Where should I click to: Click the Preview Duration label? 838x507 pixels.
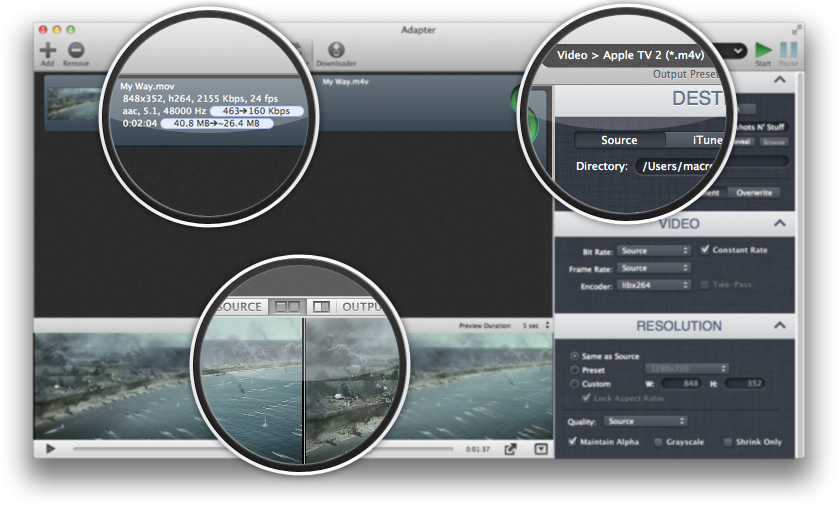[485, 325]
